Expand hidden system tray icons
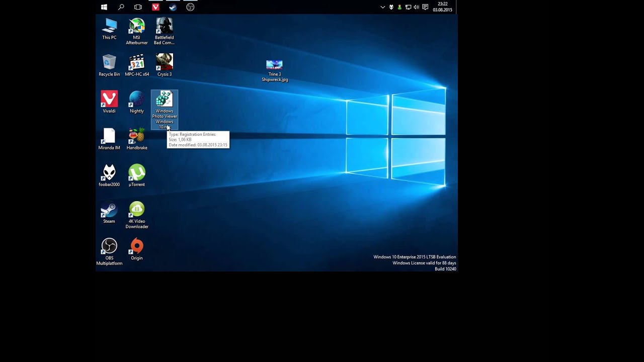The height and width of the screenshot is (362, 644). pos(383,7)
